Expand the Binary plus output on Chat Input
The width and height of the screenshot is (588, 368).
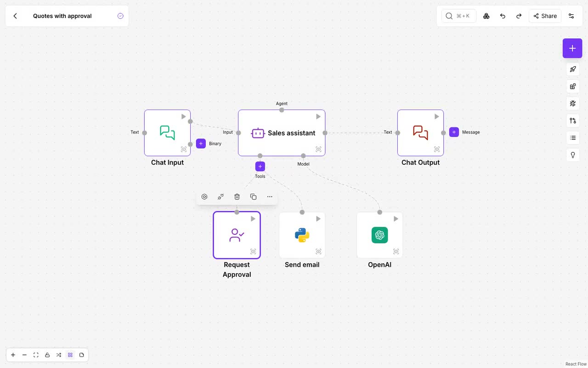point(201,144)
